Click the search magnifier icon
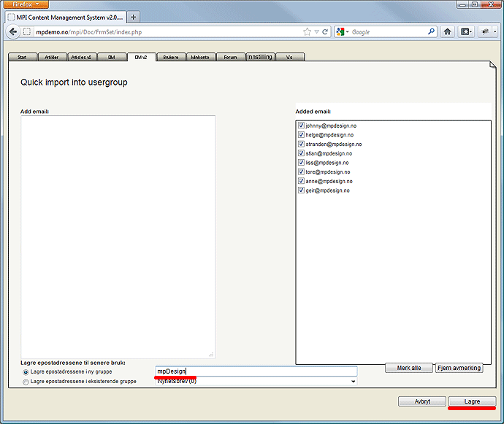 pyautogui.click(x=431, y=31)
